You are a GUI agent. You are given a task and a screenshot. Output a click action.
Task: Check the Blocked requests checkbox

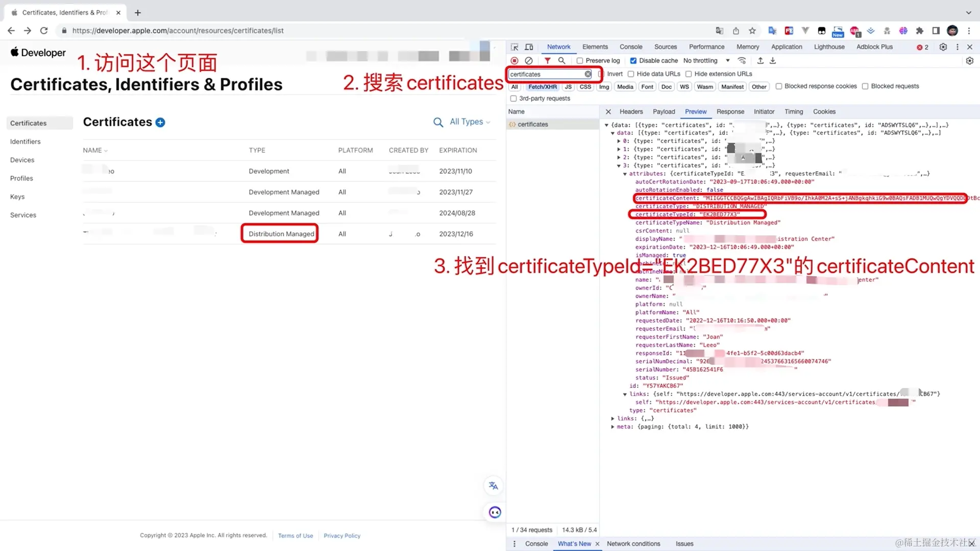tap(865, 86)
